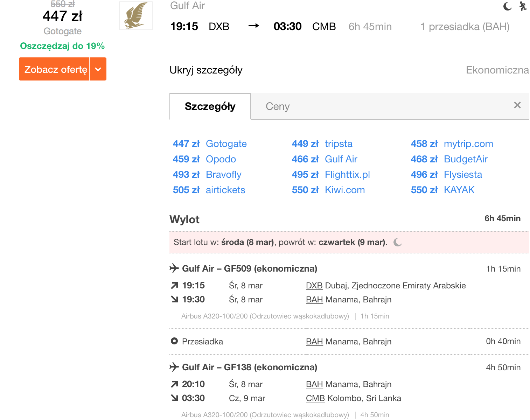This screenshot has width=530, height=420.
Task: Click the Gulf Air – GF138 (ekonomiczna) heading
Action: [x=250, y=367]
